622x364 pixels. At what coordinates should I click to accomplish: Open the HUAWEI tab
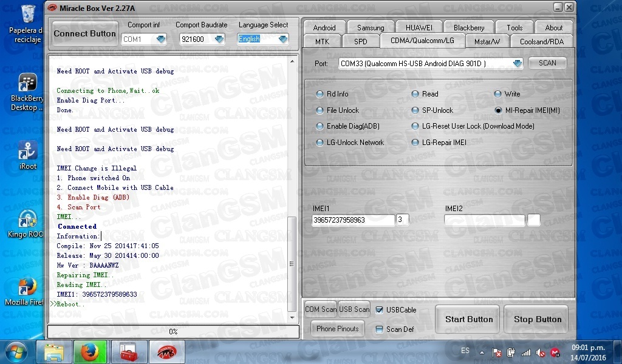coord(419,28)
